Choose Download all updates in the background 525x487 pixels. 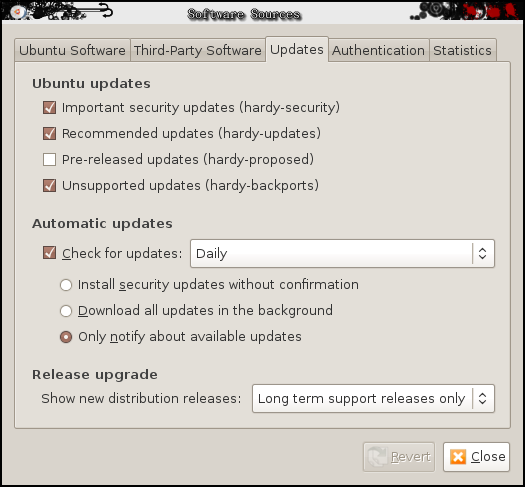click(66, 311)
